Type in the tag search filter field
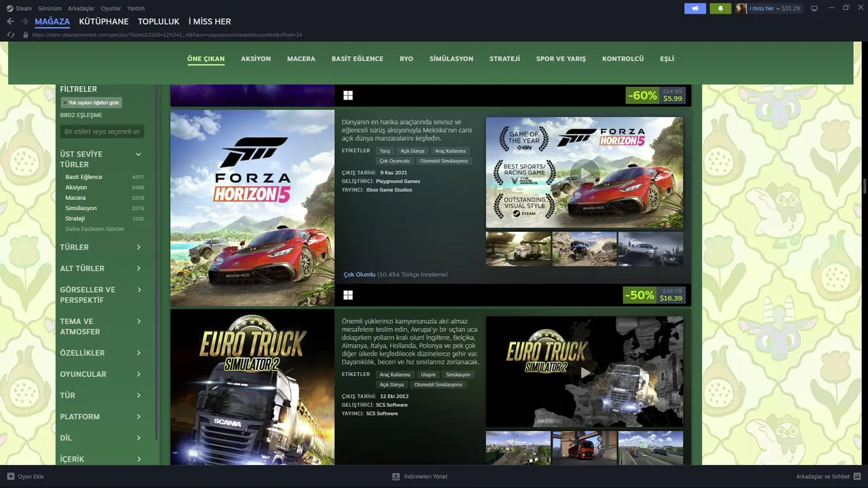Viewport: 868px width, 488px height. pos(102,131)
